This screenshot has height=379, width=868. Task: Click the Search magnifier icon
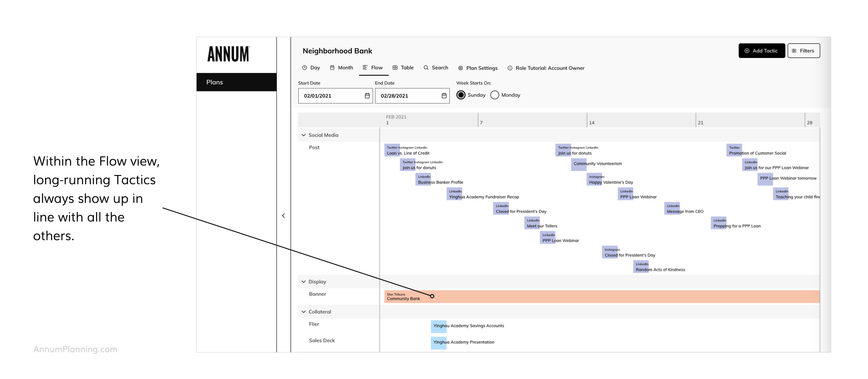[x=426, y=68]
